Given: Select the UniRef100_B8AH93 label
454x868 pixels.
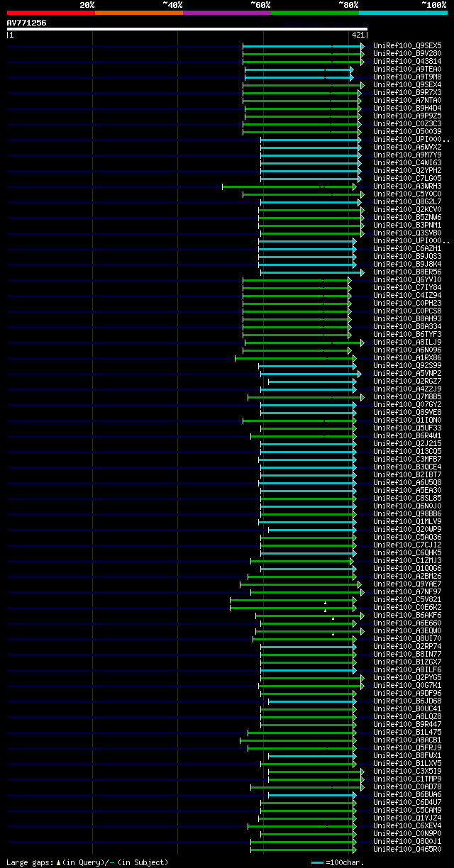Looking at the screenshot, I should point(407,318).
